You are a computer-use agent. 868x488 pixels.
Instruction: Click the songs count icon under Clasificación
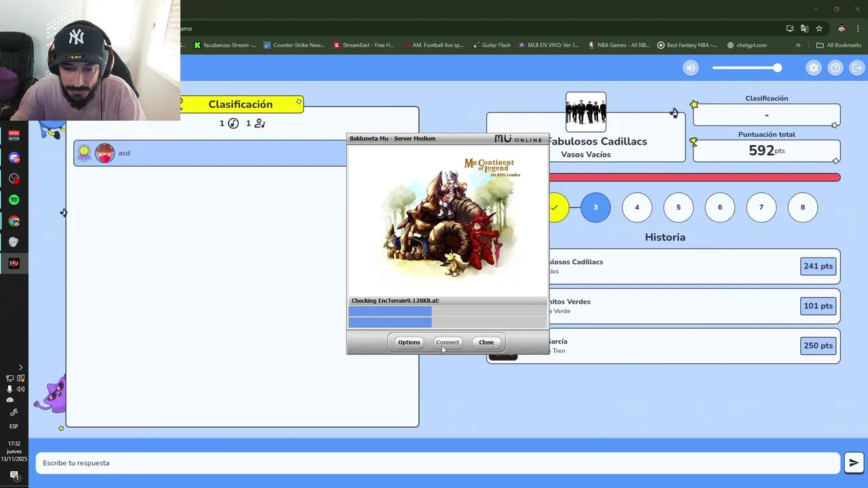point(233,123)
